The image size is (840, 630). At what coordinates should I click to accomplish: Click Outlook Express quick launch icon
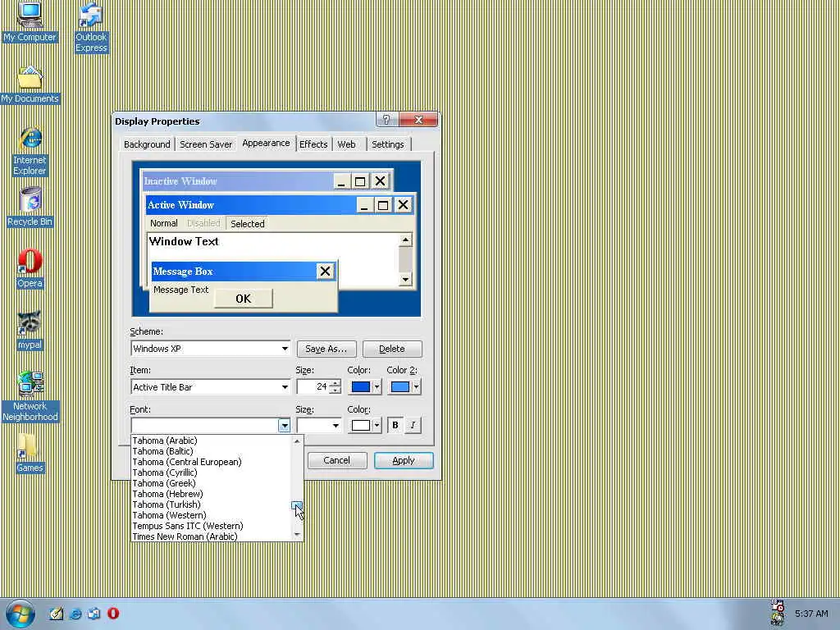coord(94,614)
